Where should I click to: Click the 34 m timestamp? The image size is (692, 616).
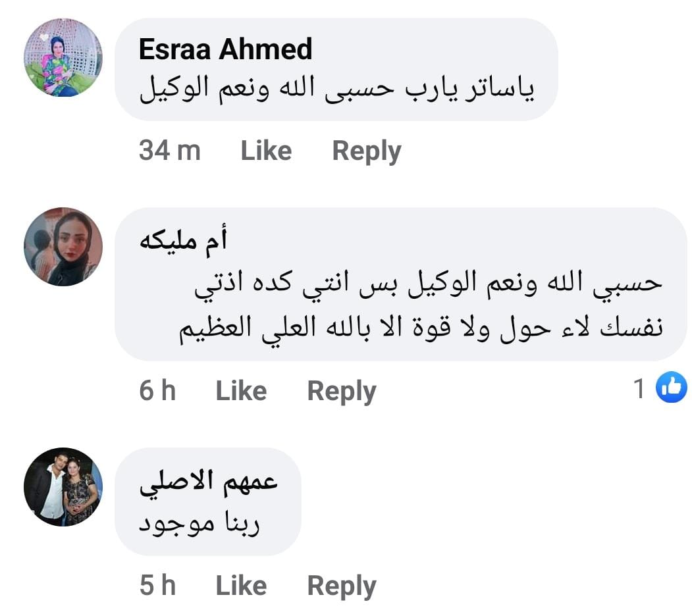pos(169,151)
